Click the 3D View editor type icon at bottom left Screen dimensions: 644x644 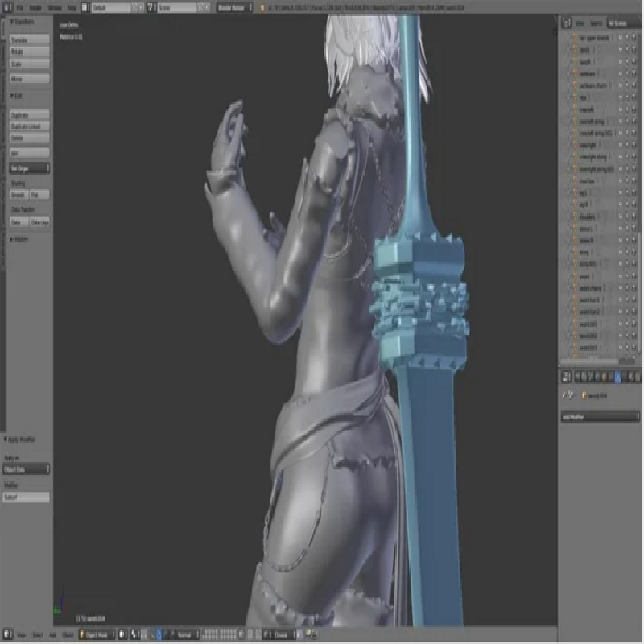7,634
